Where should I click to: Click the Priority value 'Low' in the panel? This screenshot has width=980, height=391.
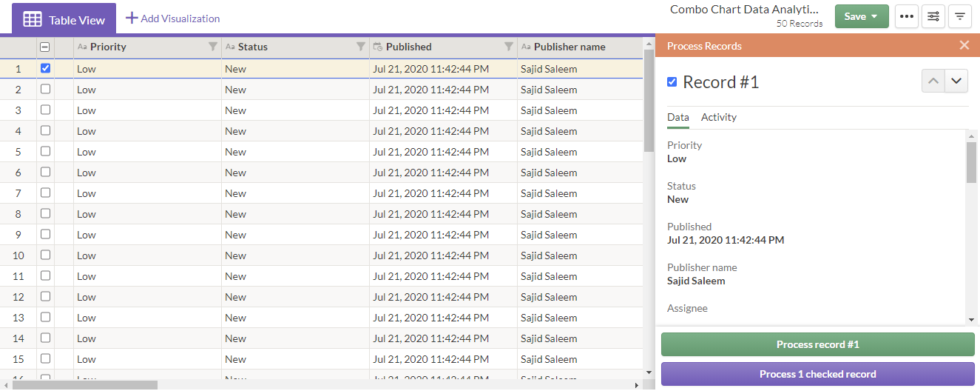(x=677, y=158)
